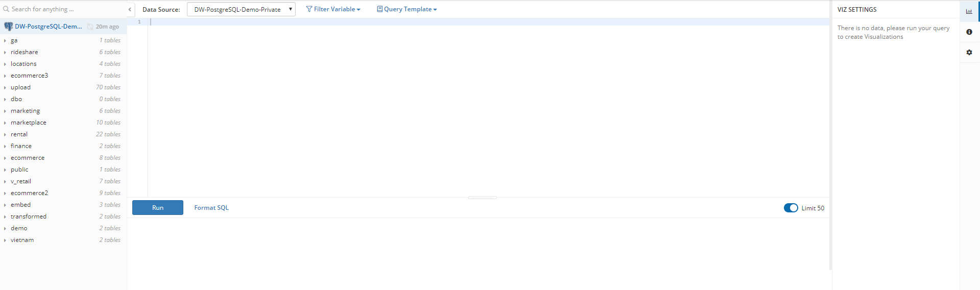Collapse the schema sidebar with the chevron

(x=130, y=9)
